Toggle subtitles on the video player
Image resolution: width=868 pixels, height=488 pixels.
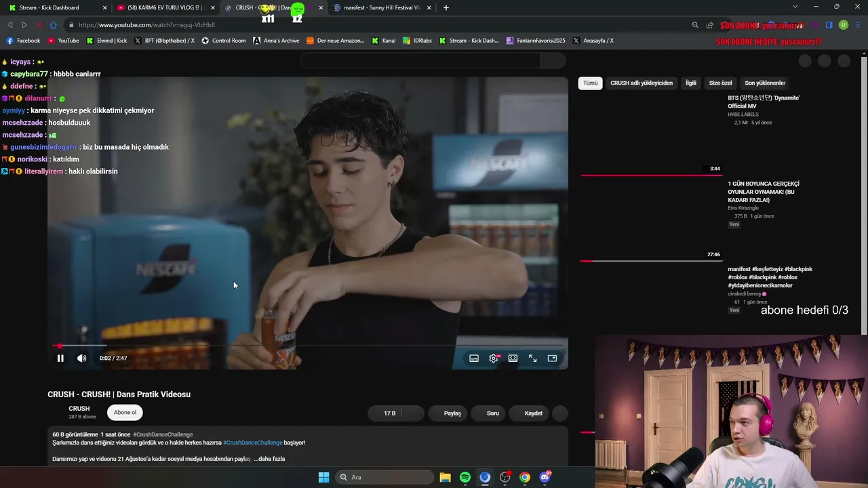coord(474,359)
